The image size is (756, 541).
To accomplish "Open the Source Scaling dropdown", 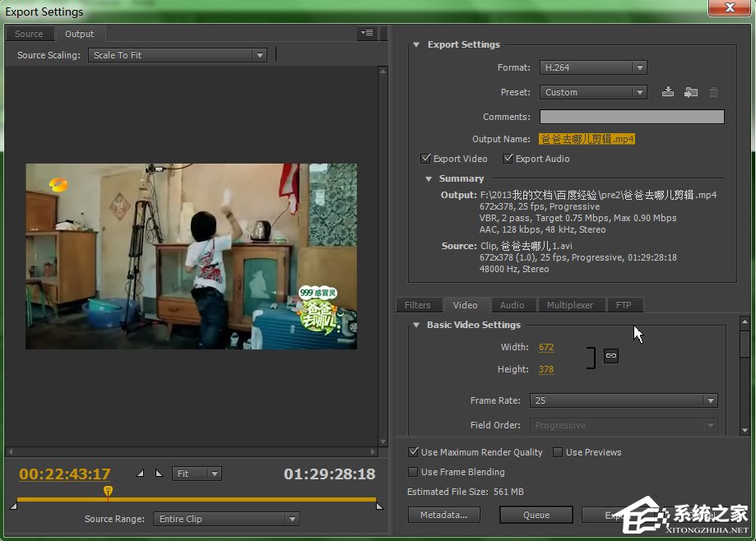I will click(x=178, y=55).
